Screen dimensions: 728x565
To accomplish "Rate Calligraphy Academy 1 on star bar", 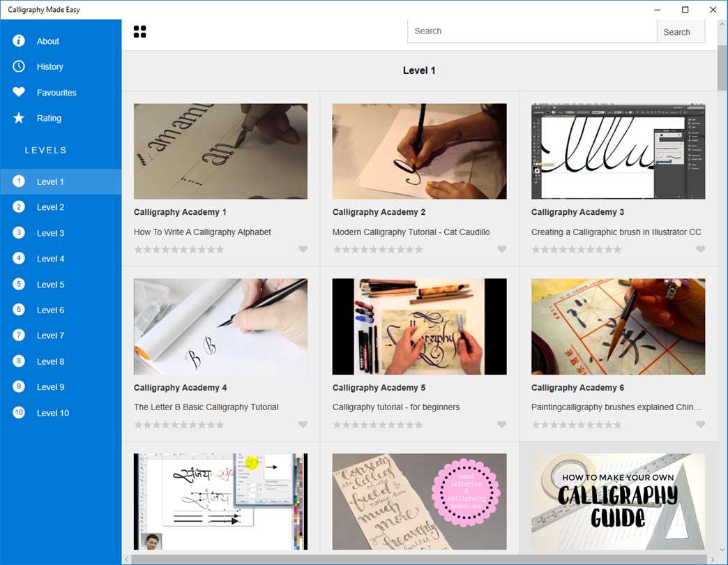I will click(x=179, y=250).
